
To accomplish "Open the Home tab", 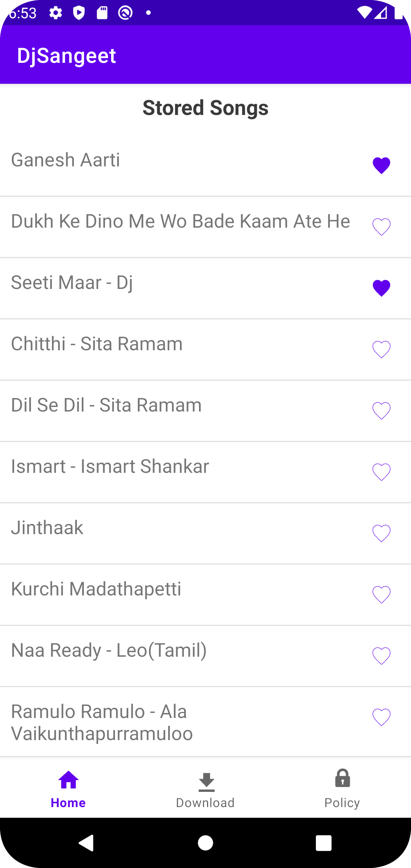I will tap(68, 789).
